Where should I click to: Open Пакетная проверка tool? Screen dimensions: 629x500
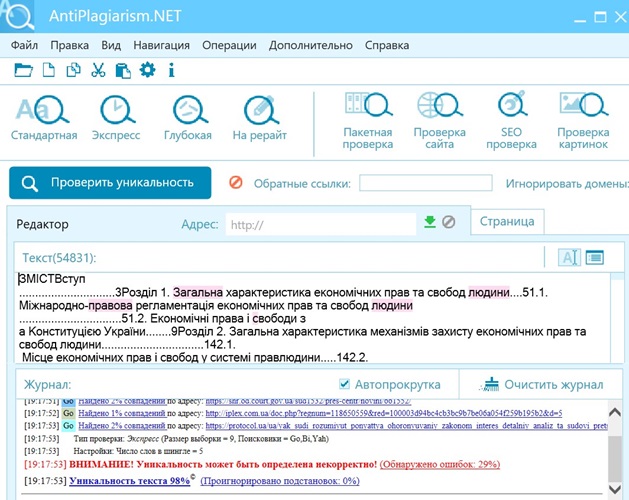point(367,120)
